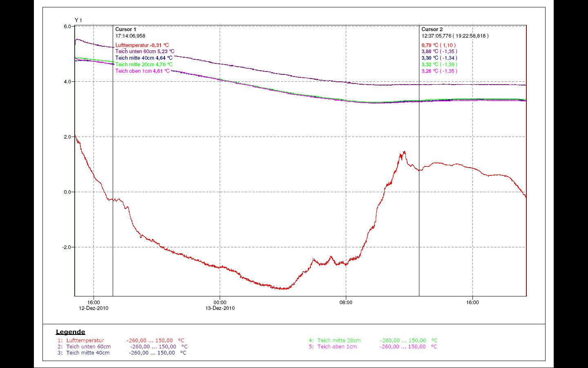The image size is (588, 368).
Task: Click Lufttemperatur -0,31 °C readout at Cursor 1
Action: click(x=142, y=45)
